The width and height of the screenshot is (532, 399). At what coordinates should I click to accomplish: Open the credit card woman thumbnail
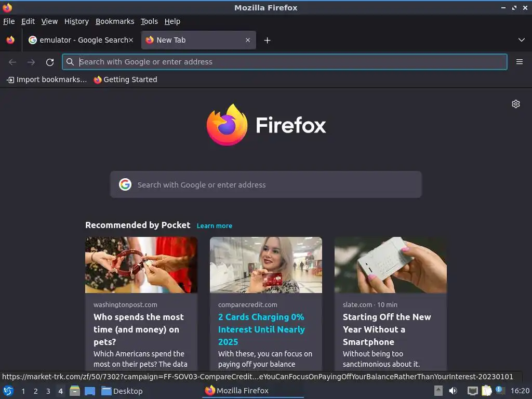266,265
